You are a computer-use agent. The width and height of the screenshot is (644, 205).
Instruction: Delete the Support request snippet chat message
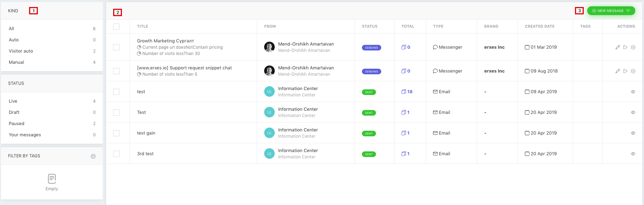click(x=633, y=71)
